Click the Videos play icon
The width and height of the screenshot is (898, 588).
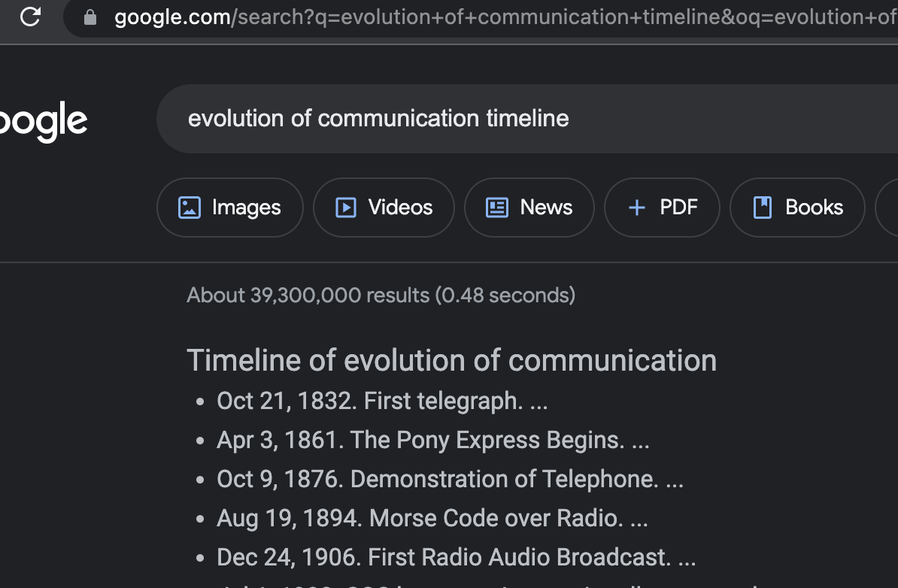pos(346,208)
